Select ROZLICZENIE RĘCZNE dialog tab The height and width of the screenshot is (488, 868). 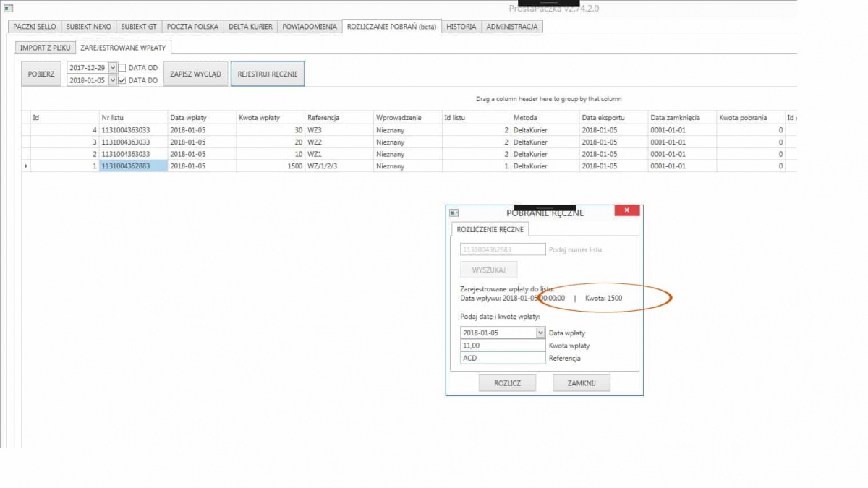point(490,228)
